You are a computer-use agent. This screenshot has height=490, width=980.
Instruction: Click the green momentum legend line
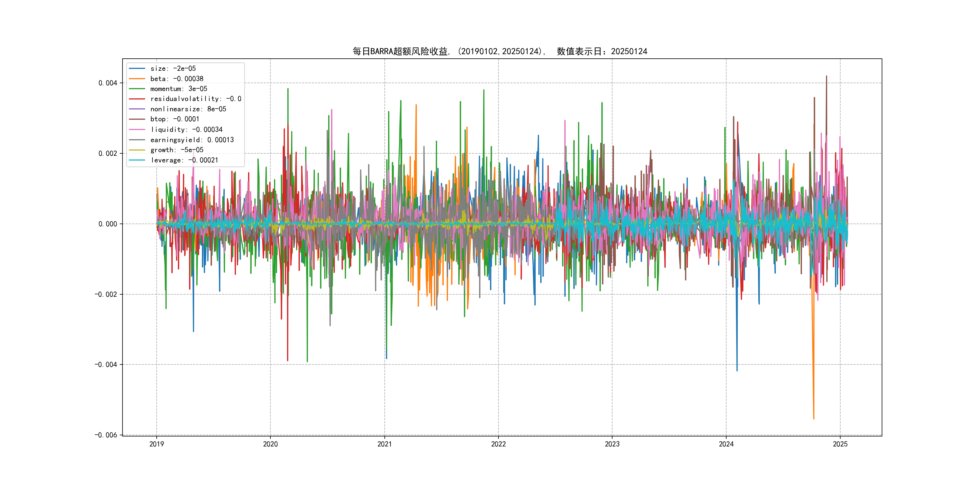pyautogui.click(x=137, y=89)
